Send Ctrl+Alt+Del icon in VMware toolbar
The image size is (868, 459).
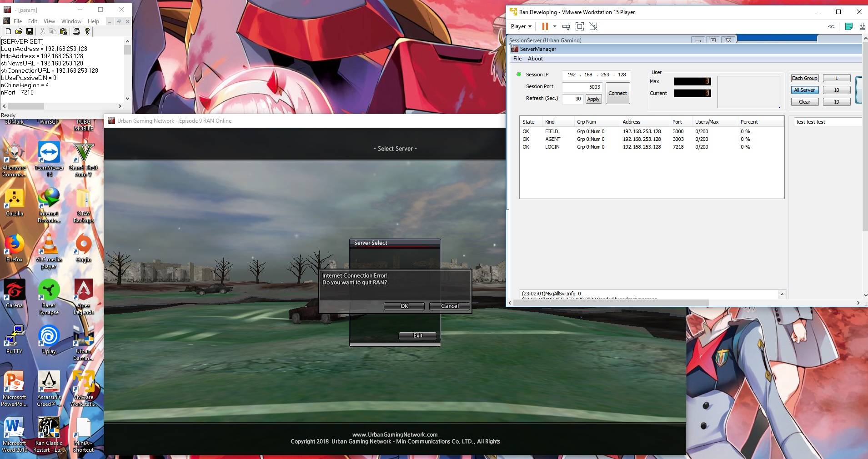point(566,26)
